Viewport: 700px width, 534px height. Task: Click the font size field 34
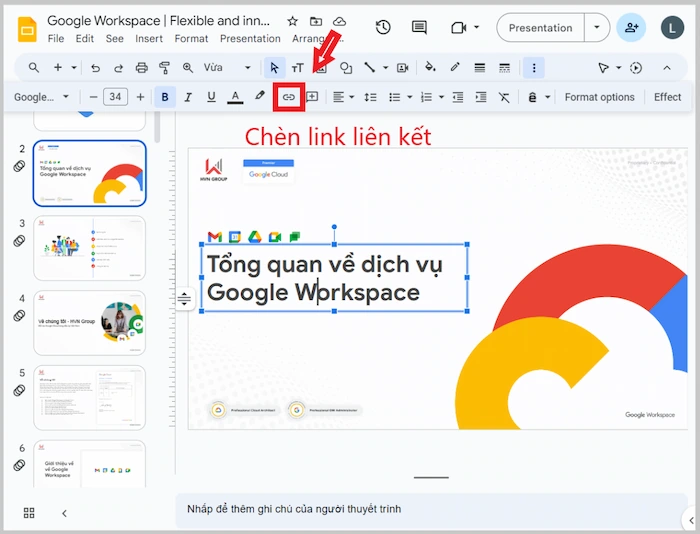pos(116,97)
